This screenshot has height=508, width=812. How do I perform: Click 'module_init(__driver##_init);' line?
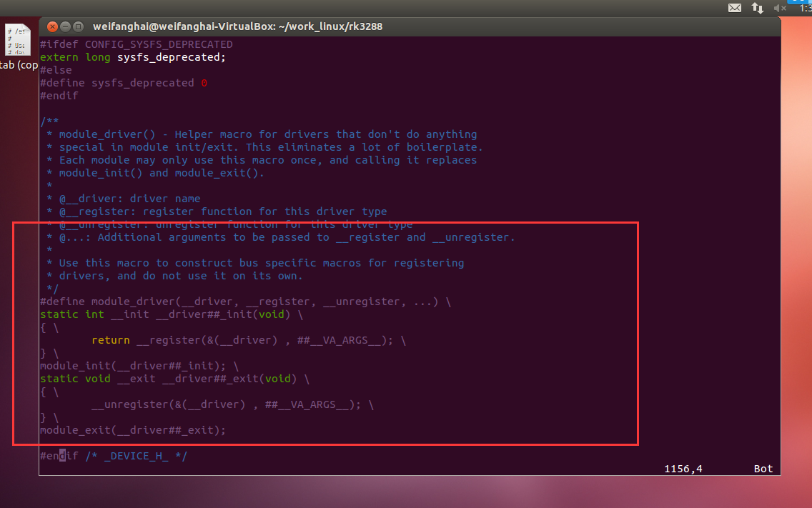[x=139, y=366]
